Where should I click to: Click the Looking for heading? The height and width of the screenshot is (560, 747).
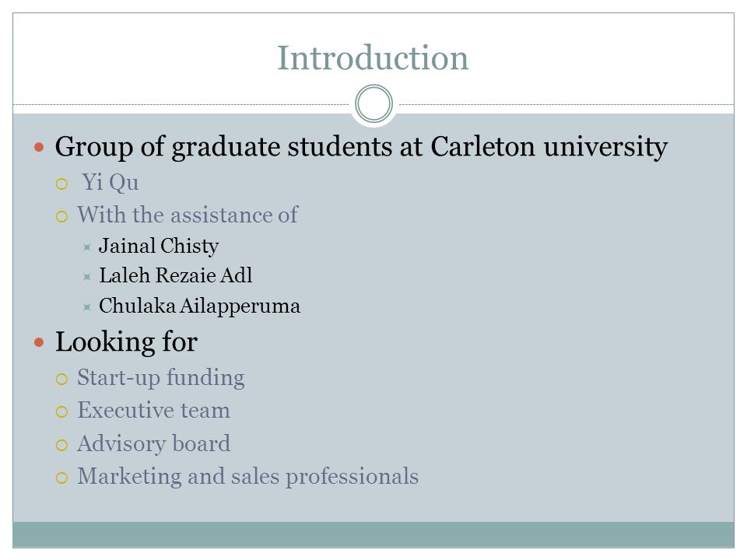coord(126,342)
